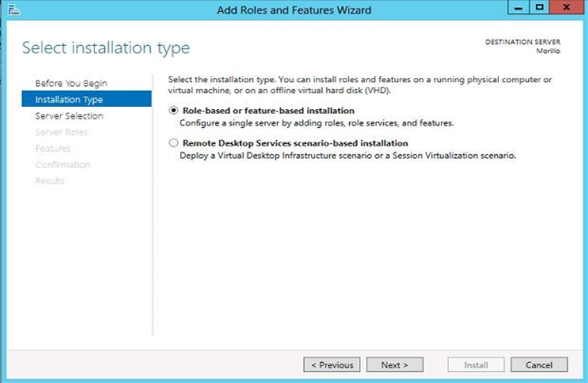Click the destination server name Morillo
Screen dimensions: 588x383
coord(548,51)
